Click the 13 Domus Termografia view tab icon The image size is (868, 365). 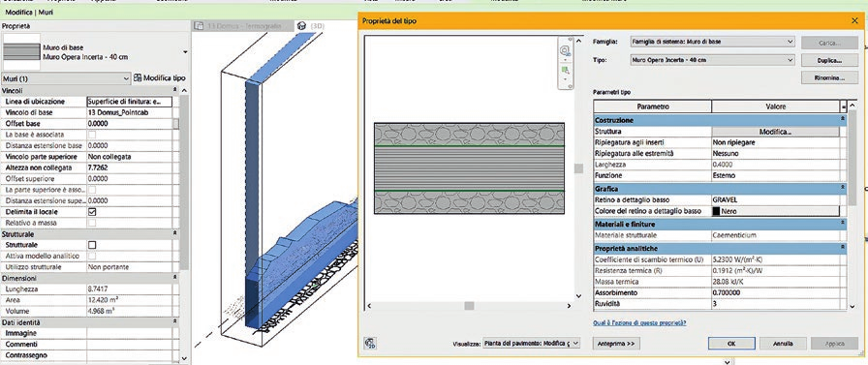pos(200,26)
